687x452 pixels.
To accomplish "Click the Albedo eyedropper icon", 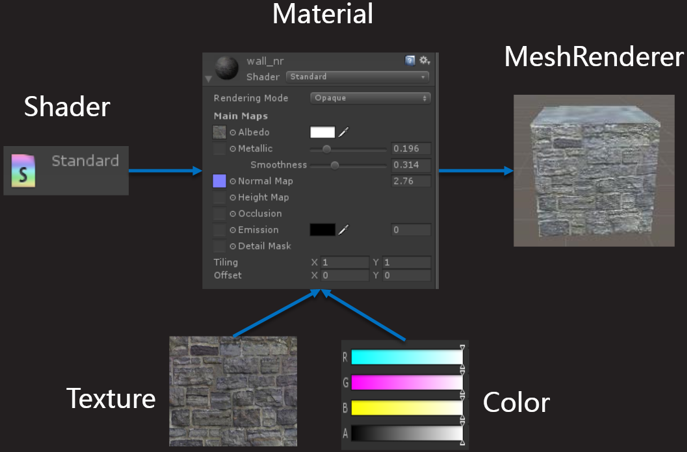I will click(x=343, y=132).
